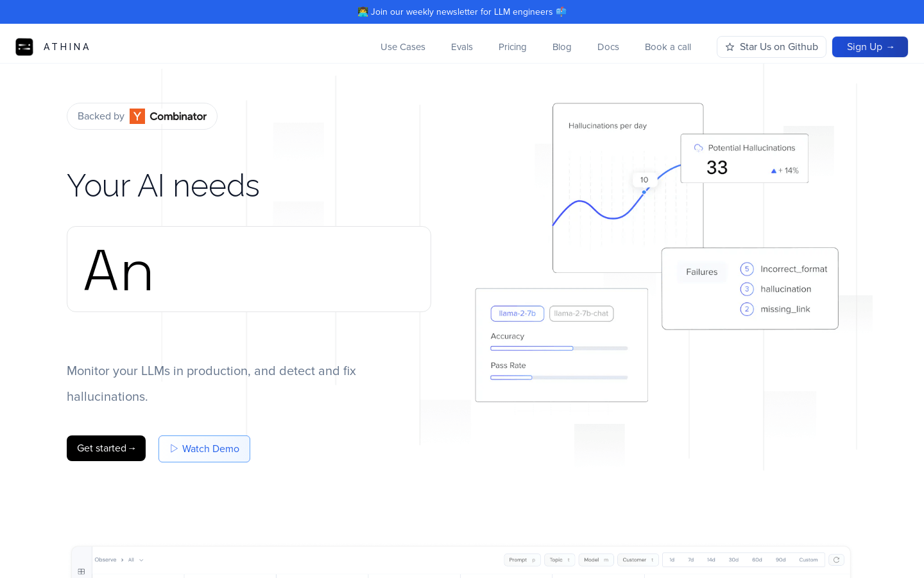Image resolution: width=924 pixels, height=578 pixels.
Task: Select the 60d time range
Action: coord(757,560)
